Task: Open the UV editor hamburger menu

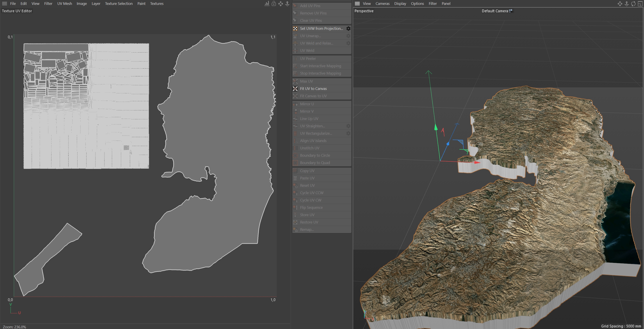Action: [x=4, y=4]
